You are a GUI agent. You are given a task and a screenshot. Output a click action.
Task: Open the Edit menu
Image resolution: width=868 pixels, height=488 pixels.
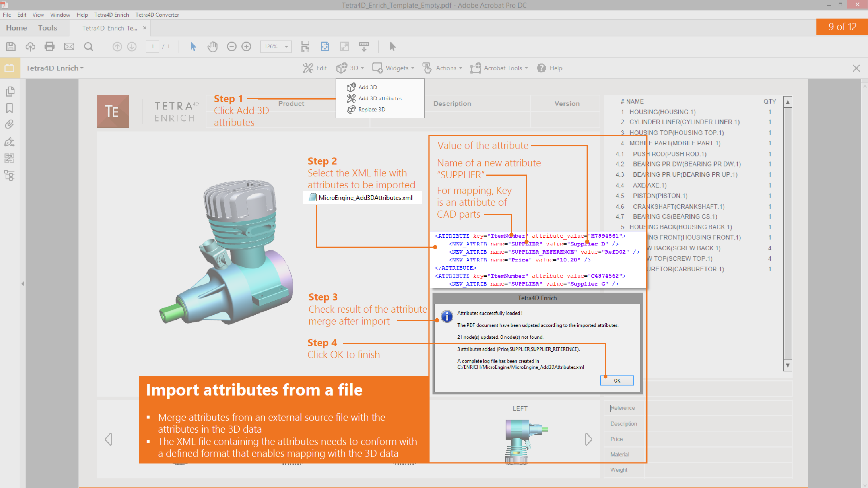(22, 15)
